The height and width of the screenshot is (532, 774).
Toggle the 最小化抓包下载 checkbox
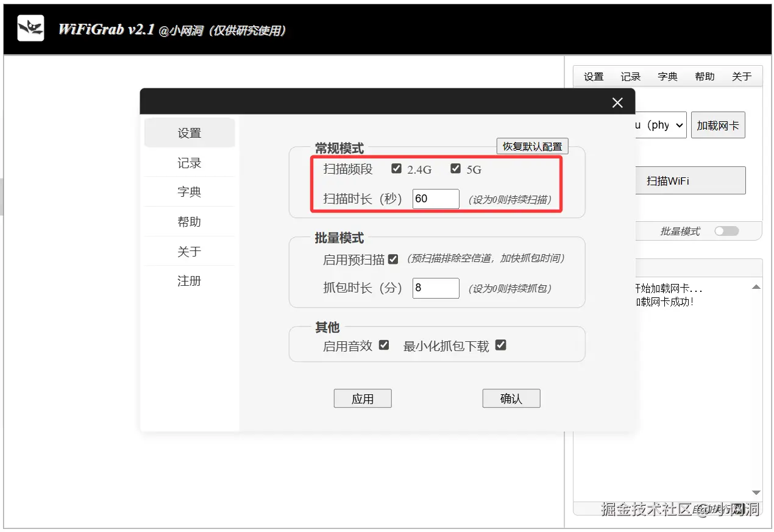[x=501, y=345]
